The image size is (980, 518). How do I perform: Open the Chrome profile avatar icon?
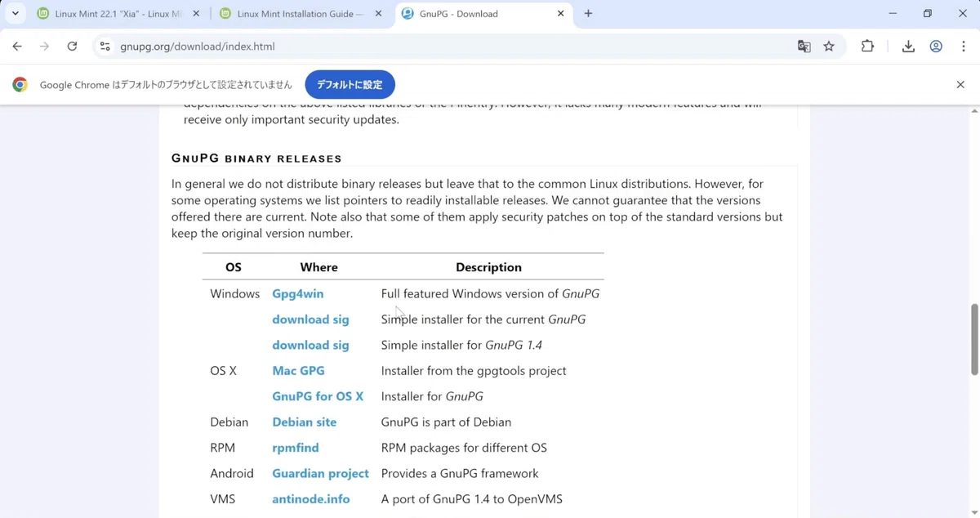[x=936, y=47]
